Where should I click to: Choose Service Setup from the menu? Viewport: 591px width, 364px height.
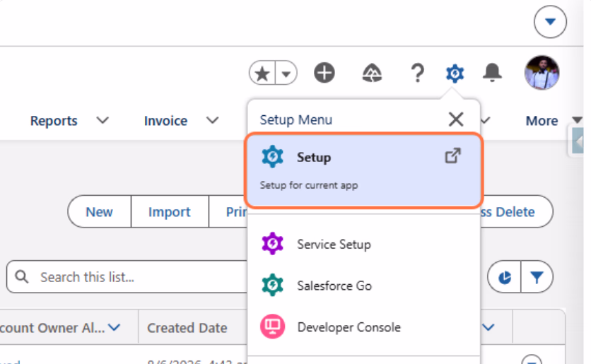click(364, 244)
